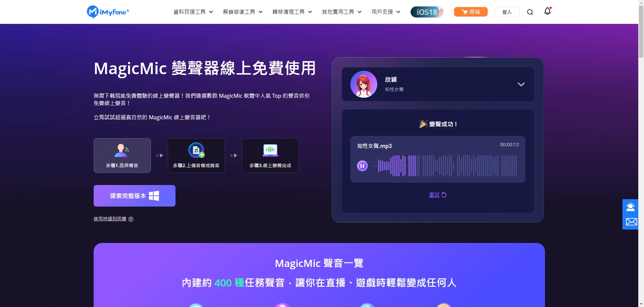The image size is (644, 307).
Task: Select the 步驟3.線上變聲完成 step card
Action: click(x=270, y=155)
